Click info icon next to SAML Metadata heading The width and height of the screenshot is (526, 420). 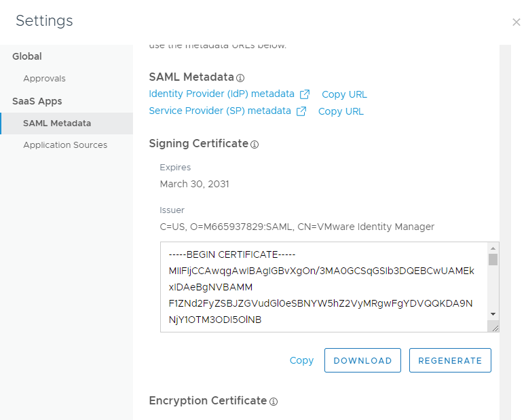coord(240,78)
